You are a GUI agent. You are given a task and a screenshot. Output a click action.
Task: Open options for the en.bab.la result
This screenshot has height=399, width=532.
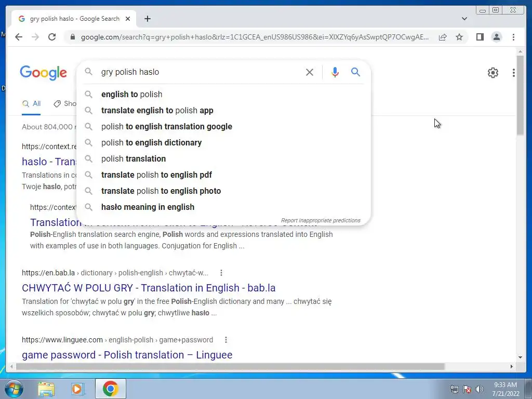[x=221, y=273]
